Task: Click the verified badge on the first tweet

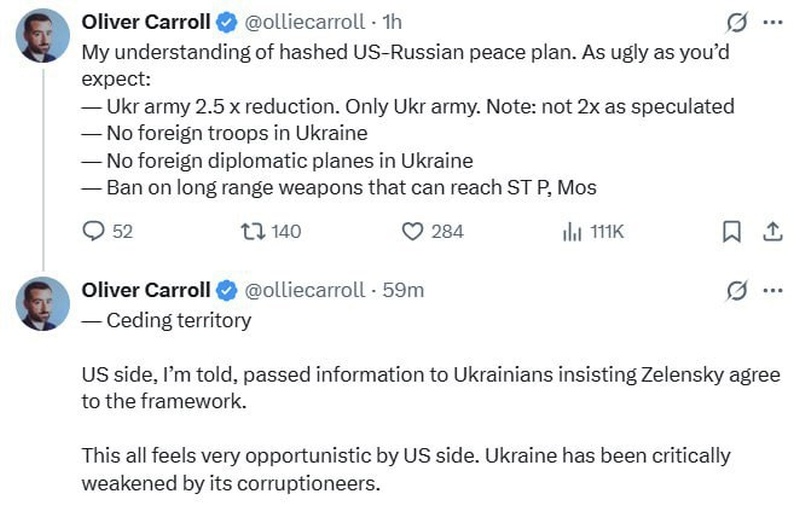Action: 227,21
